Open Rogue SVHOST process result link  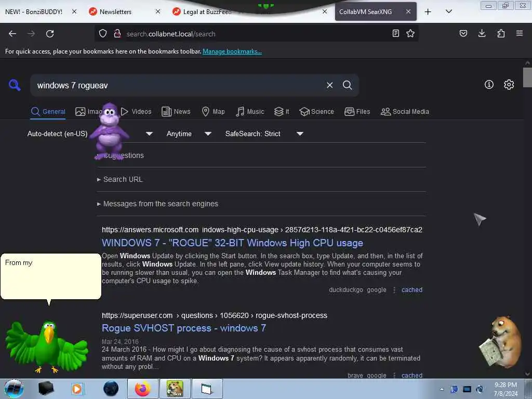pos(184,328)
